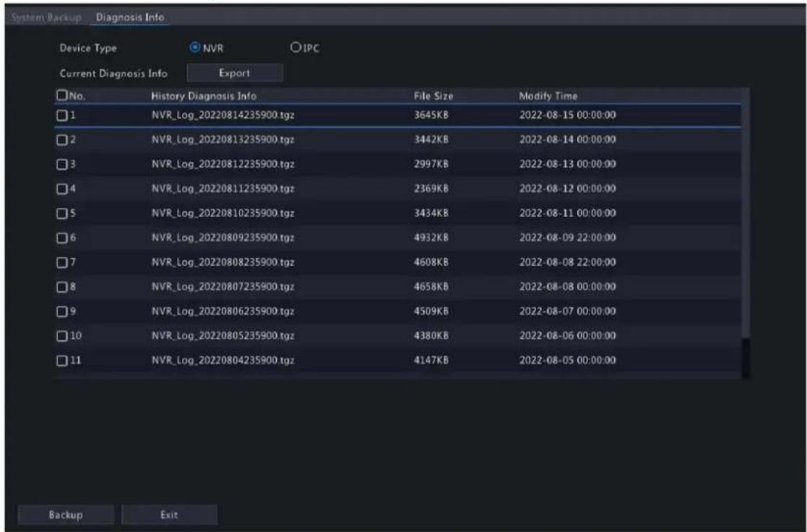Viewport: 807px width, 532px height.
Task: Click the History Diagnosis Info column header
Action: click(x=204, y=96)
